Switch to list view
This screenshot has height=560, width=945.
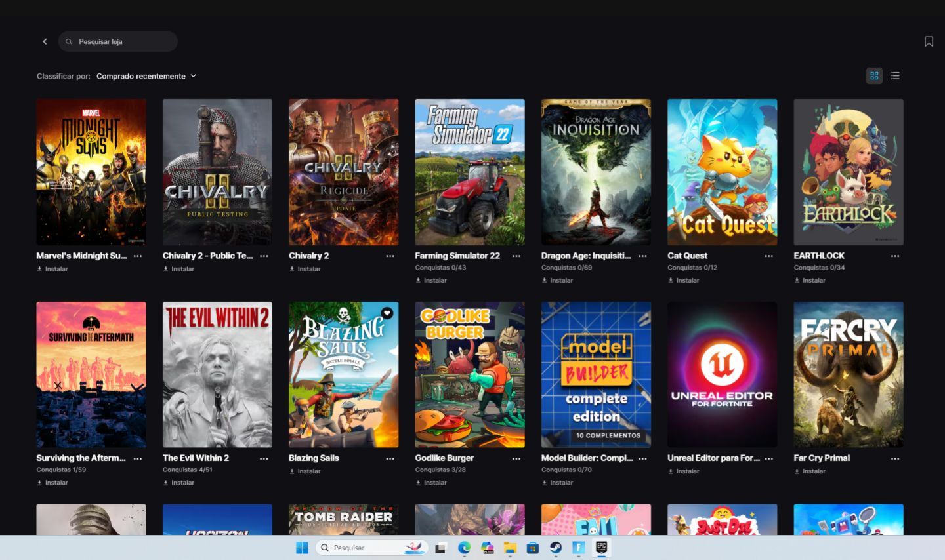click(895, 76)
